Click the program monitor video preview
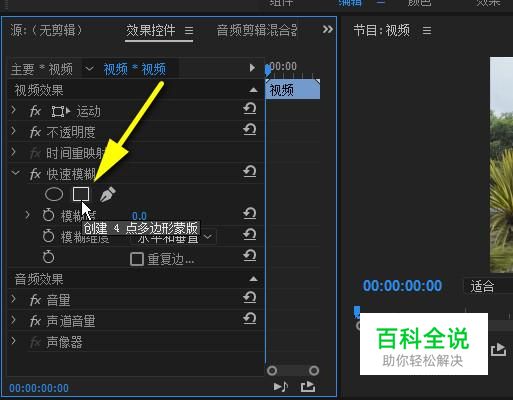The width and height of the screenshot is (513, 400). coord(501,165)
